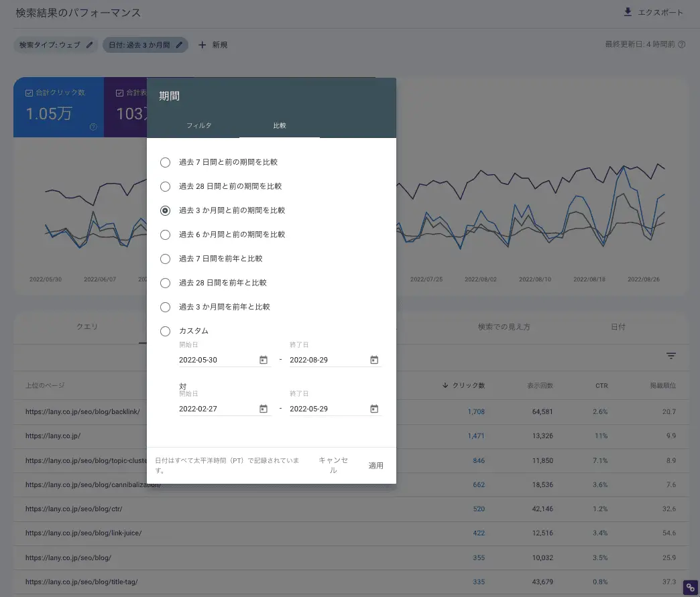This screenshot has height=597, width=700.
Task: Click help icon on total clicks card
Action: click(x=93, y=127)
